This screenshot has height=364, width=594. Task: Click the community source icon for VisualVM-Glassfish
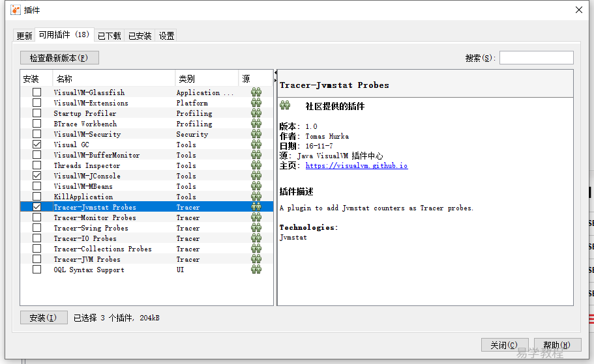click(x=256, y=92)
